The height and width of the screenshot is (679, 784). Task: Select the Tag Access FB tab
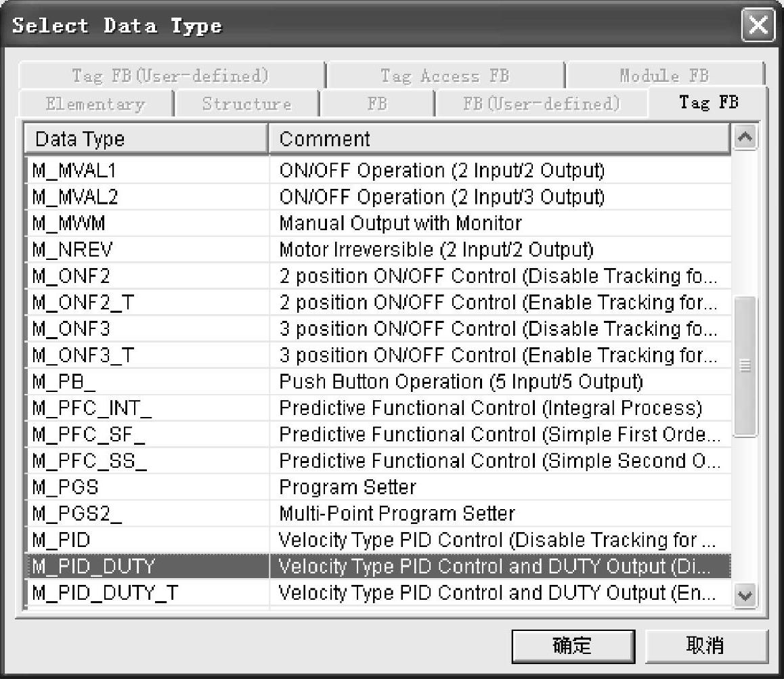tap(445, 76)
